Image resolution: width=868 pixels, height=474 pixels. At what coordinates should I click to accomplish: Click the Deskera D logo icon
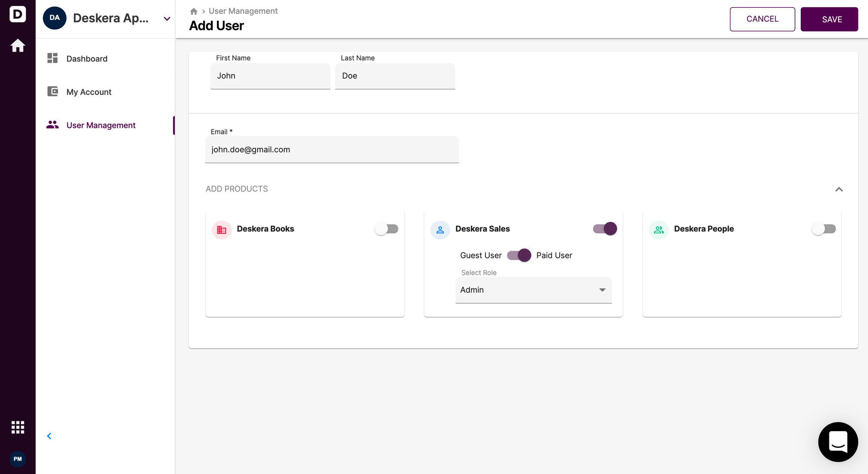[18, 14]
